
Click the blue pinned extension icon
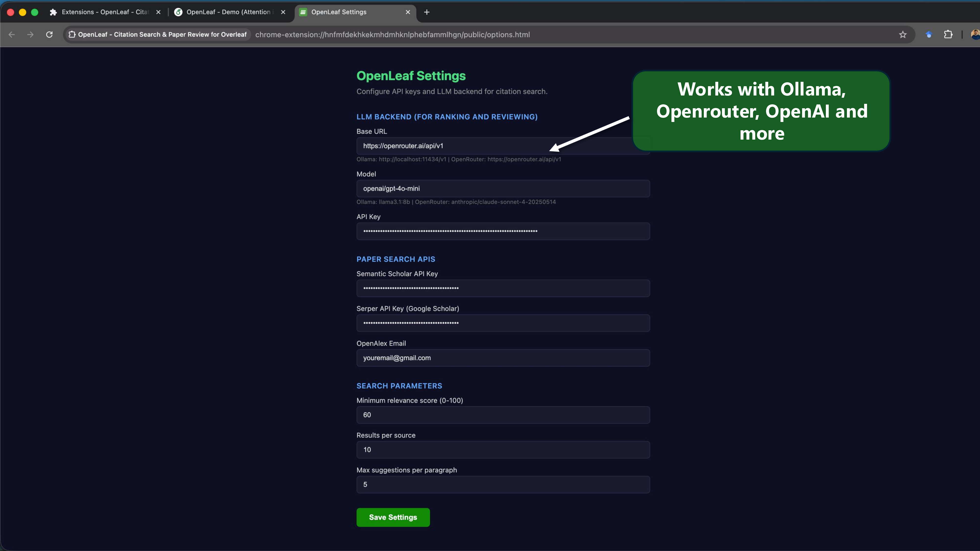point(929,35)
